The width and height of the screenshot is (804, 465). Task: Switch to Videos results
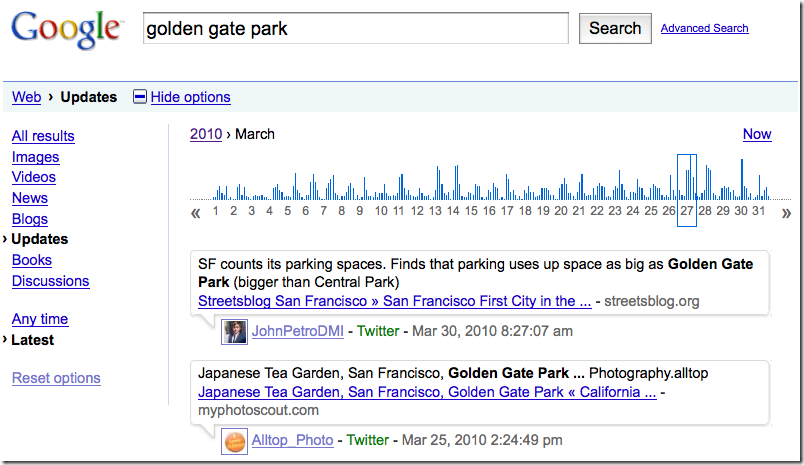tap(34, 177)
